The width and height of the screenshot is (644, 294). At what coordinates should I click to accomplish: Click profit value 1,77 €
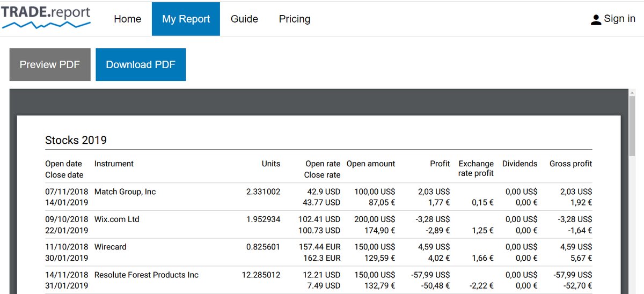(439, 202)
